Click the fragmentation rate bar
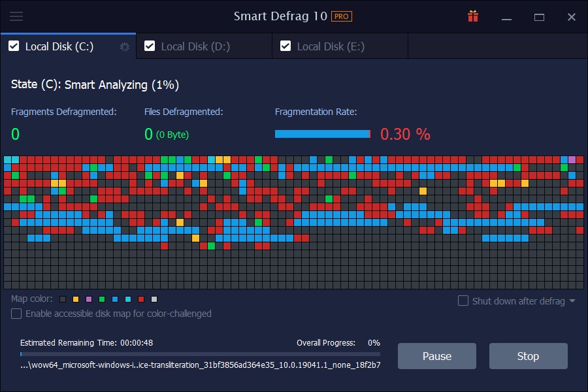588x392 pixels. click(323, 134)
